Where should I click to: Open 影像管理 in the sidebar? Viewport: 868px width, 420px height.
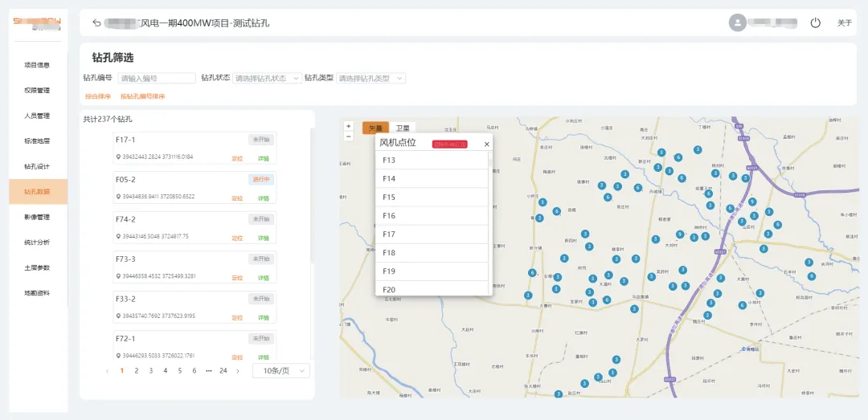click(x=38, y=217)
